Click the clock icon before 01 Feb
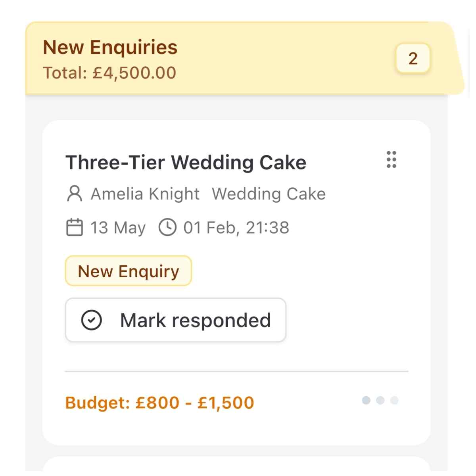 [167, 228]
